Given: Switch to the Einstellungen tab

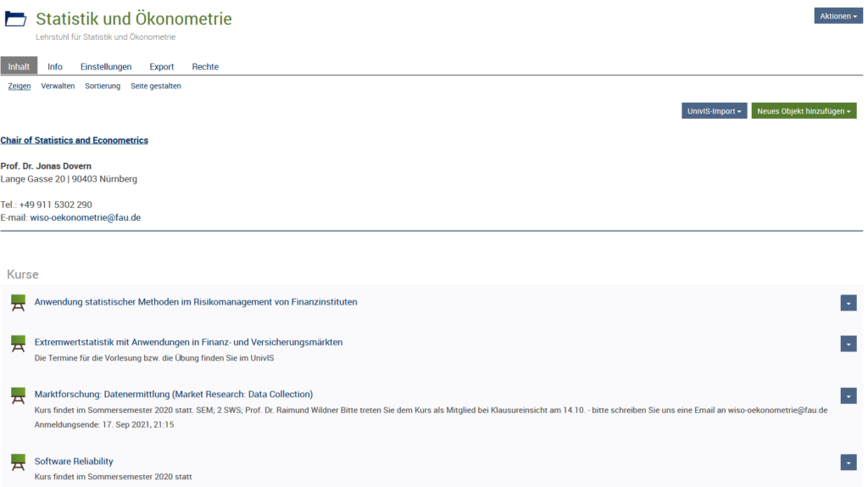Looking at the screenshot, I should 106,66.
